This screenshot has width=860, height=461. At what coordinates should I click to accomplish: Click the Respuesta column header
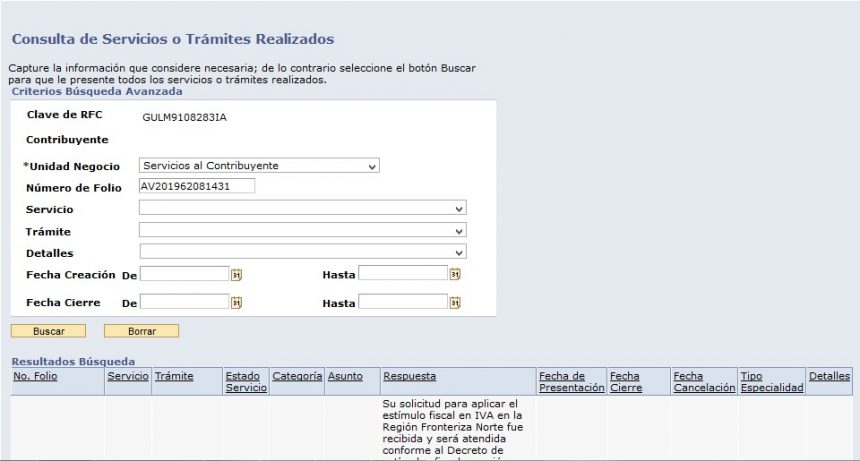point(409,377)
